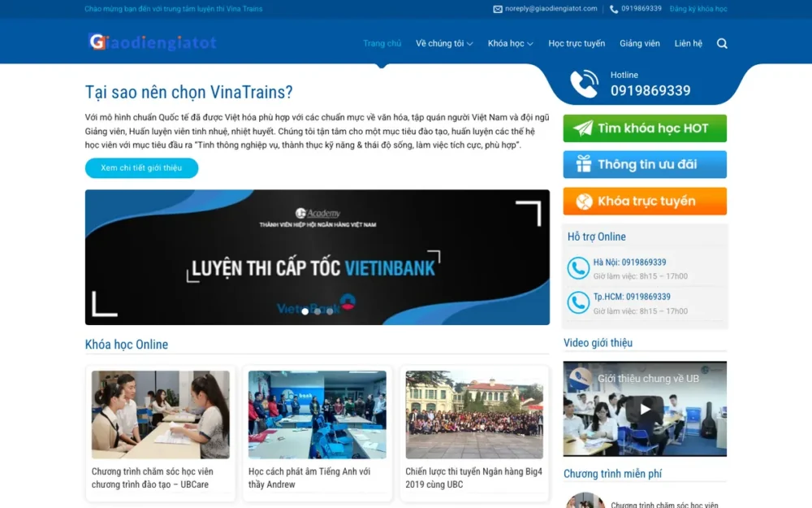The image size is (812, 508).
Task: Click Khóa học Online section heading
Action: [127, 344]
